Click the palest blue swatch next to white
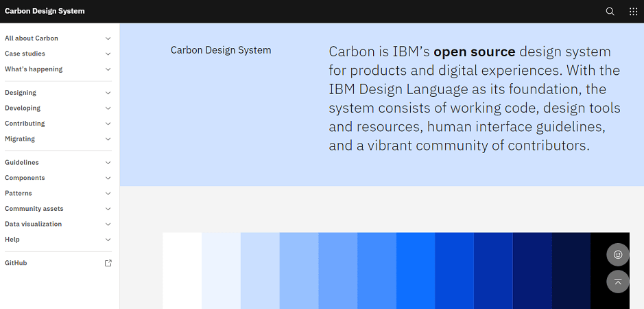Viewport: 644px width, 309px height. (221, 271)
